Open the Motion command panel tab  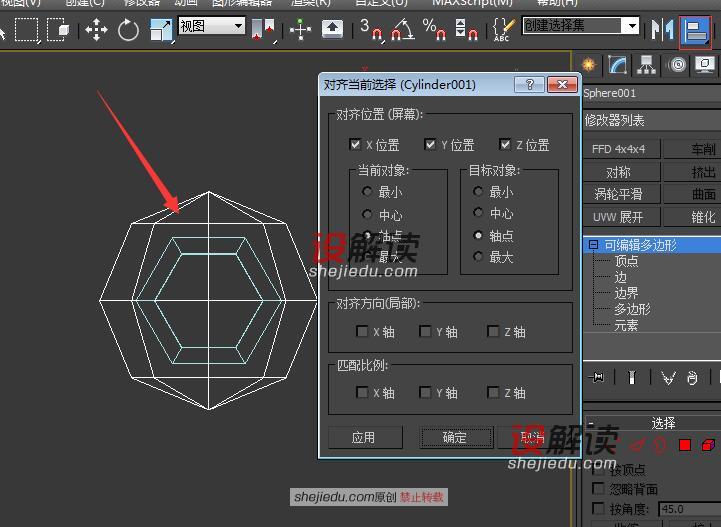tap(677, 65)
